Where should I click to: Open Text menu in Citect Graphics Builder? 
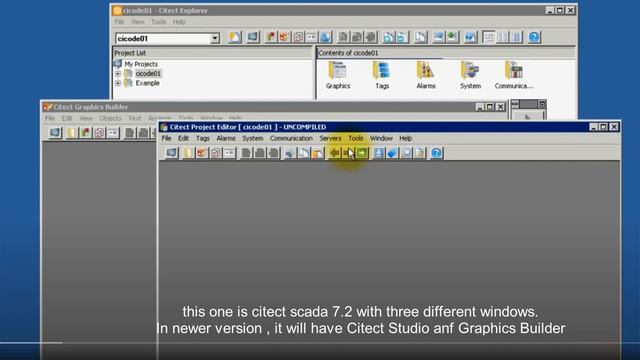[x=135, y=118]
